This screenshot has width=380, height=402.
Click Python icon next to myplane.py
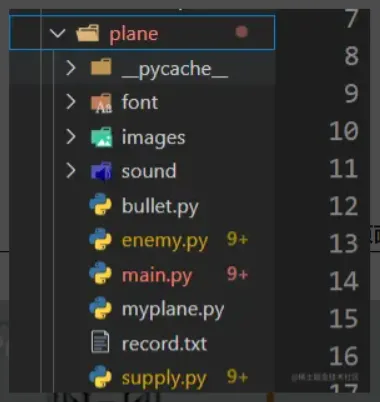(100, 308)
